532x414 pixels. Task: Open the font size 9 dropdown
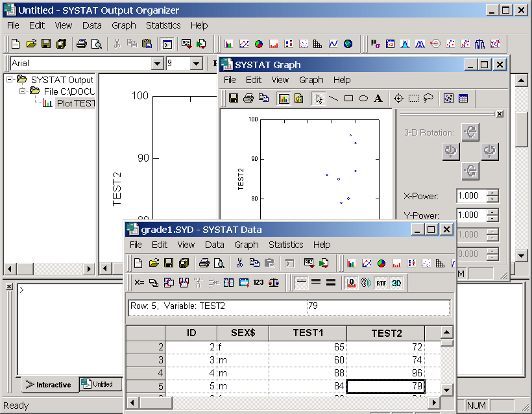click(197, 64)
